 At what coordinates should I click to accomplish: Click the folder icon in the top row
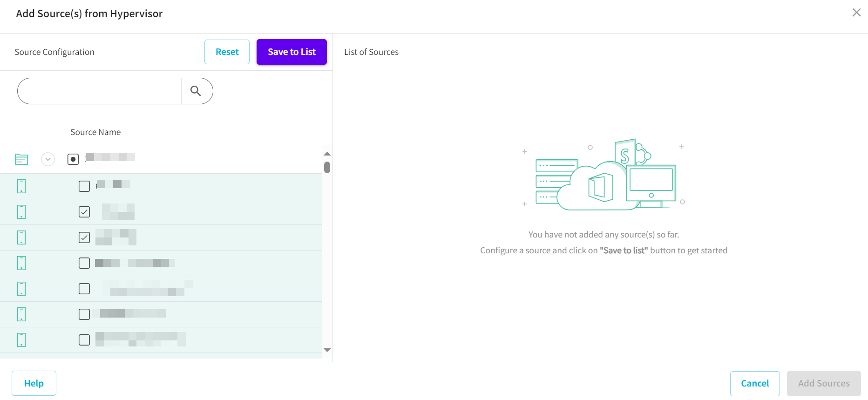pyautogui.click(x=21, y=159)
